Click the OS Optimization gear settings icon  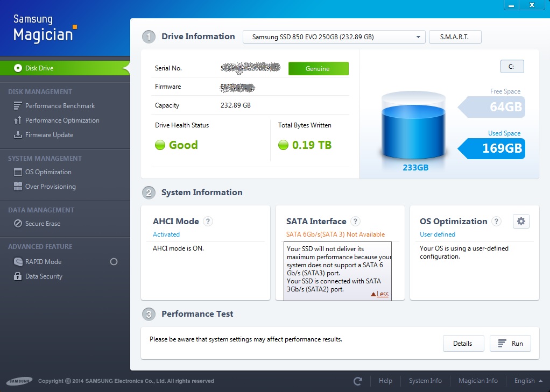coord(521,221)
